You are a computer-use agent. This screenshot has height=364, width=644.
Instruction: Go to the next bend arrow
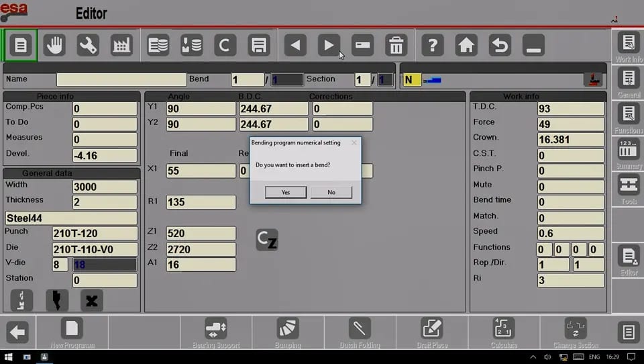pyautogui.click(x=329, y=45)
